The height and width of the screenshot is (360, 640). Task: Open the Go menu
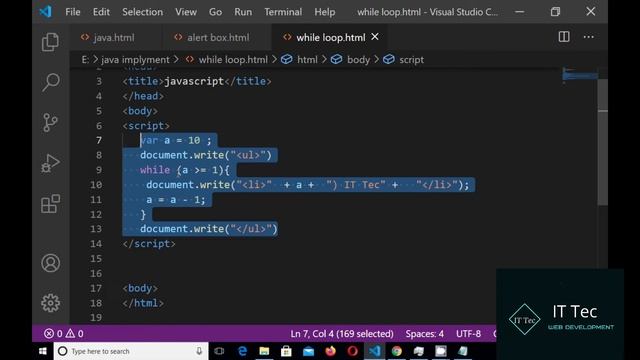pyautogui.click(x=215, y=12)
